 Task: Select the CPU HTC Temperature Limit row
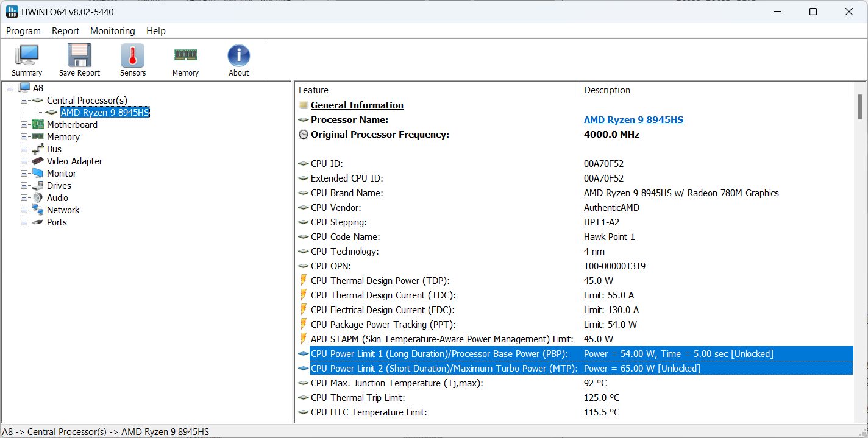click(x=575, y=412)
